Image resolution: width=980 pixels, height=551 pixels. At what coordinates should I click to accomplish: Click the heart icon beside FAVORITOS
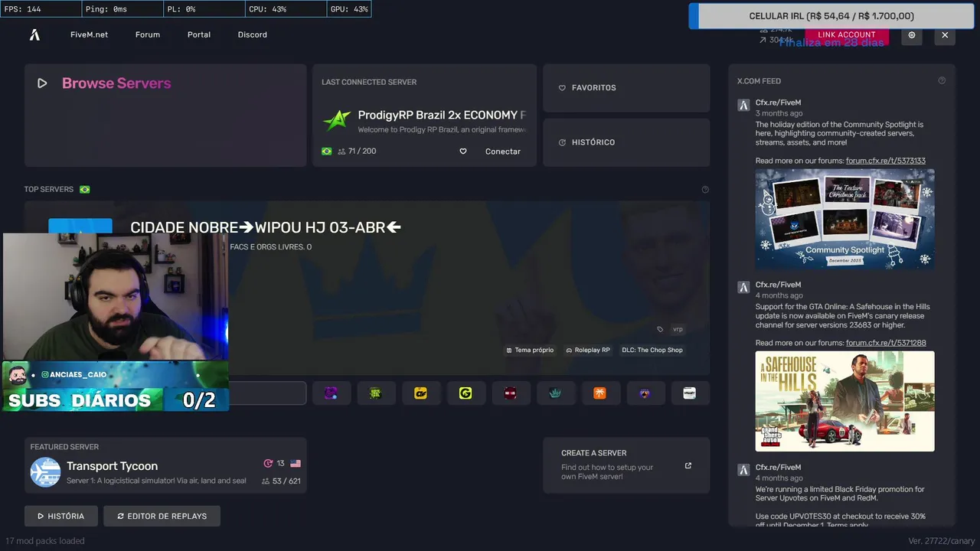(x=562, y=88)
